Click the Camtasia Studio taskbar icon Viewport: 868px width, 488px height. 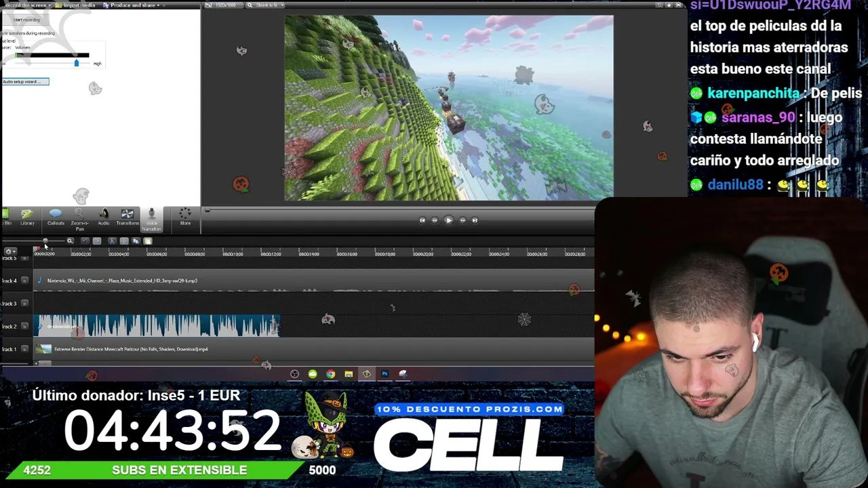pos(367,374)
